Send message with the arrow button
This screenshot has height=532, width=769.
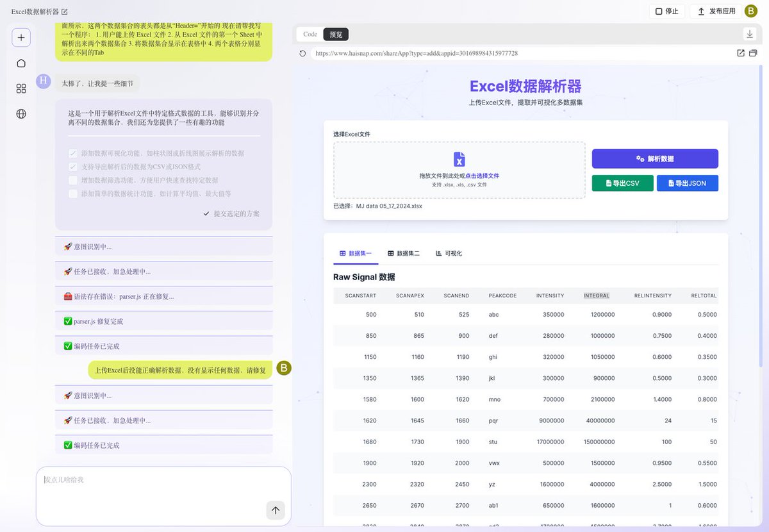pos(276,510)
